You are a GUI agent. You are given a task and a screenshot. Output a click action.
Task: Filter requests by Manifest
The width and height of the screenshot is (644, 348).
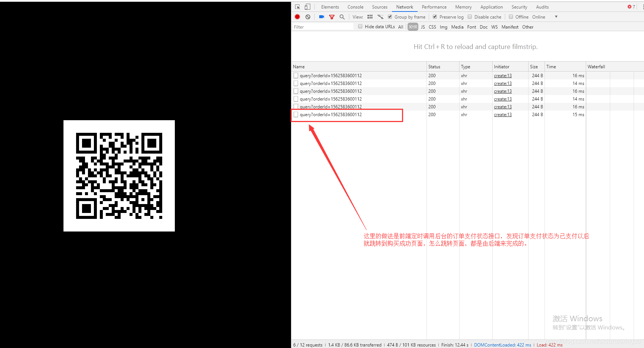[x=510, y=27]
